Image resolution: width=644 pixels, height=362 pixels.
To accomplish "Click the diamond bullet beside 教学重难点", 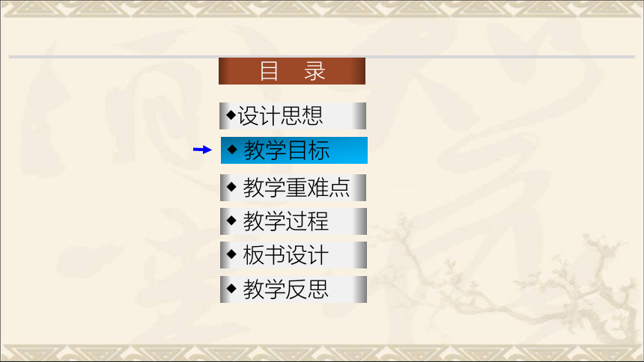I will point(231,187).
